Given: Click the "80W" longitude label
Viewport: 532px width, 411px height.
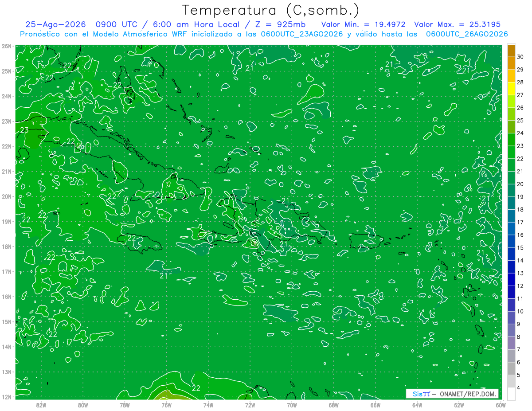Looking at the screenshot, I should click(83, 405).
